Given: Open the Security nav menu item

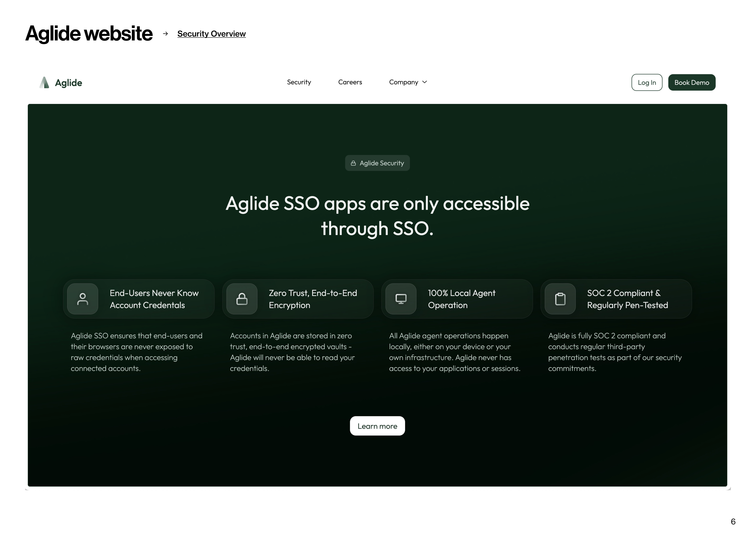Looking at the screenshot, I should [x=299, y=82].
